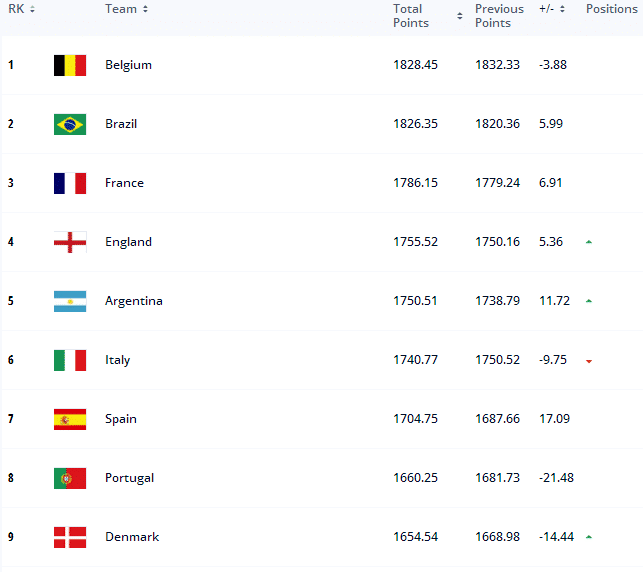Click the Argentina flag icon
The width and height of the screenshot is (643, 572).
click(70, 301)
